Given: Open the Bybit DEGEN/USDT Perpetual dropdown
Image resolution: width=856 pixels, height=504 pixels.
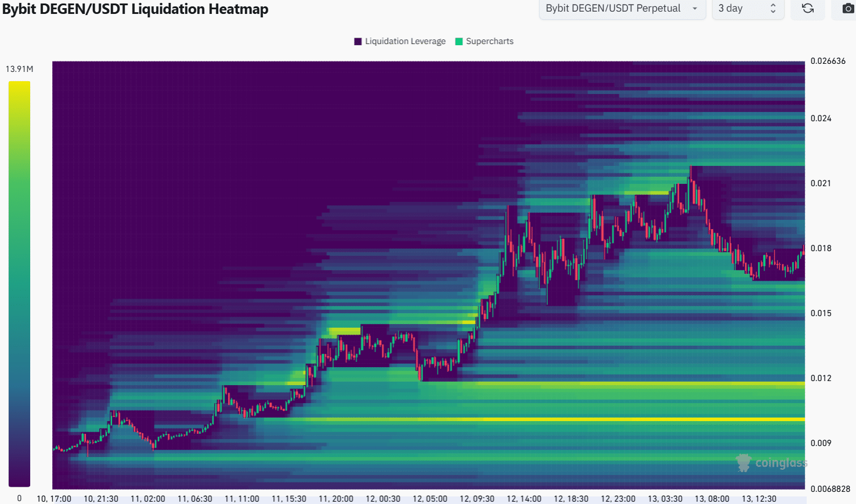Looking at the screenshot, I should [x=622, y=8].
